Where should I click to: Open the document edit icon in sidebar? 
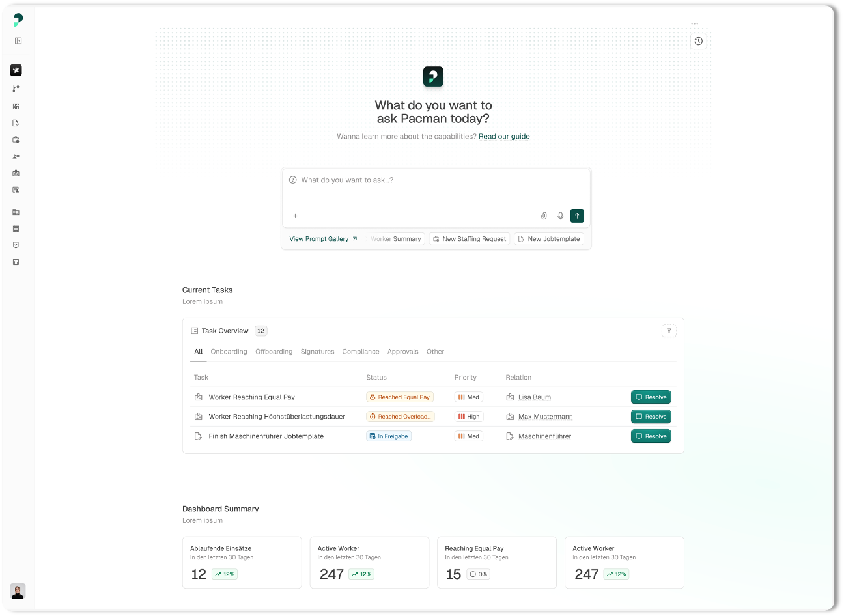click(x=16, y=123)
